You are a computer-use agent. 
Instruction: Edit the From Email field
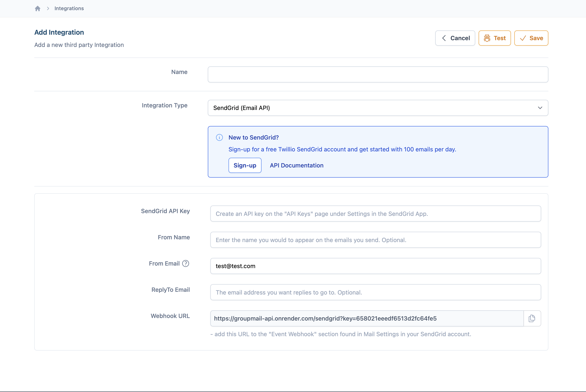point(375,266)
